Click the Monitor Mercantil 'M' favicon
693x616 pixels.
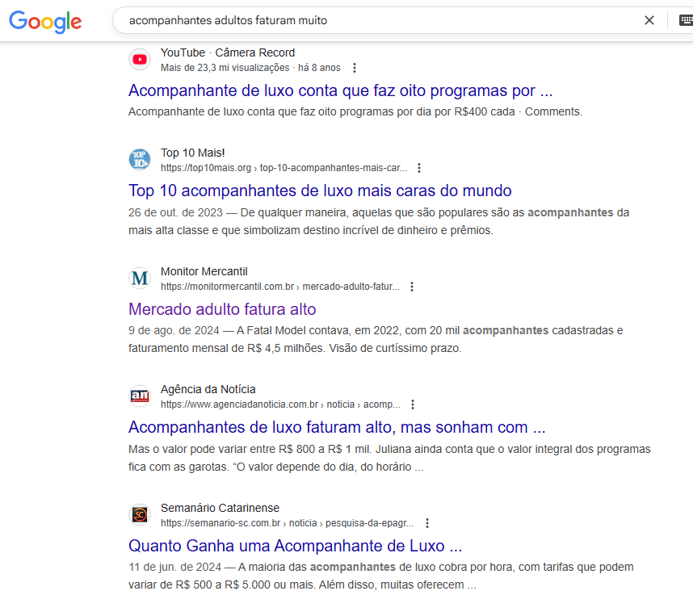140,279
